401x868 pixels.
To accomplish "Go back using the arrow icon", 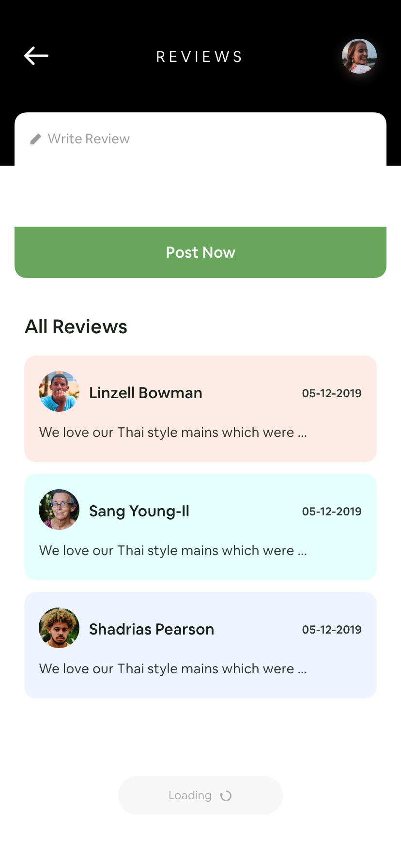I will [36, 56].
